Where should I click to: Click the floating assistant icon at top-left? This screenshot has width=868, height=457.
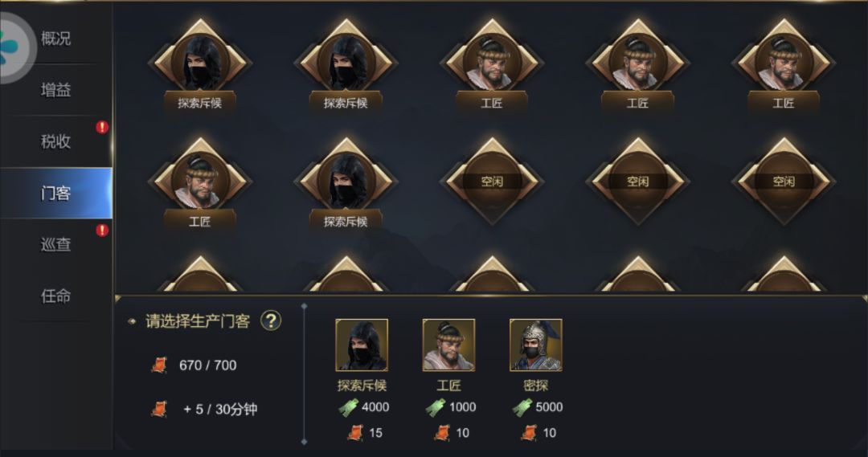click(x=12, y=47)
